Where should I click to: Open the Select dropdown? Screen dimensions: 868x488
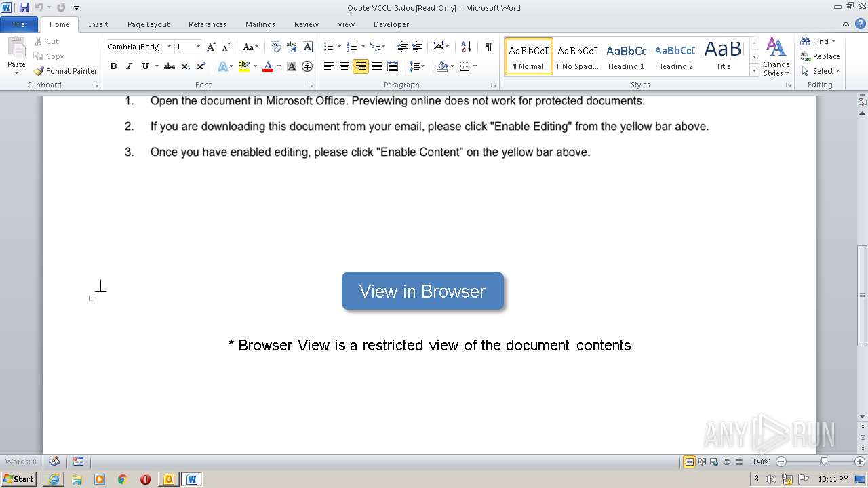tap(821, 71)
